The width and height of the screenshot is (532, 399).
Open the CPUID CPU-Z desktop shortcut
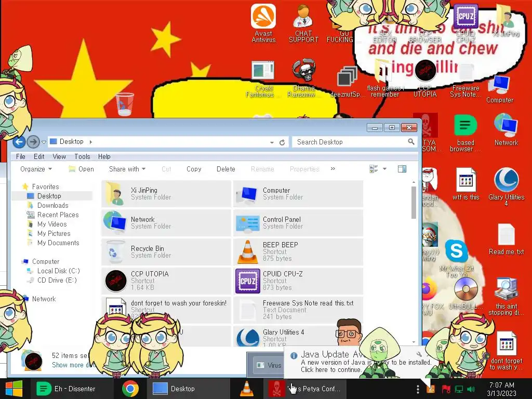tap(465, 23)
